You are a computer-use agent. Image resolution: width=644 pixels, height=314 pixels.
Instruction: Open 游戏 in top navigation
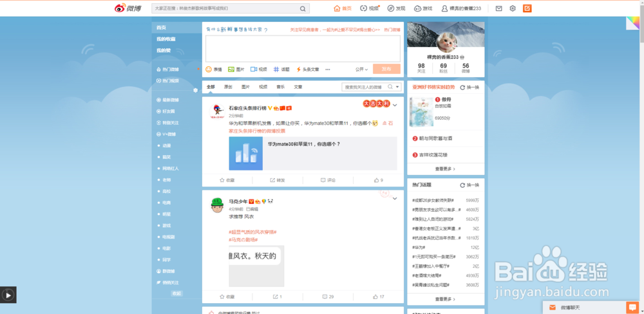coord(423,8)
